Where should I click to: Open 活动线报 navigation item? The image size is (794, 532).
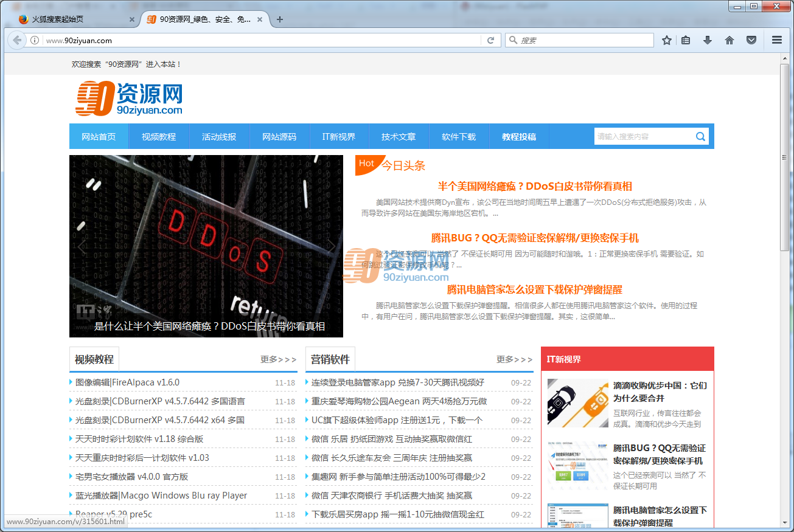pos(219,137)
